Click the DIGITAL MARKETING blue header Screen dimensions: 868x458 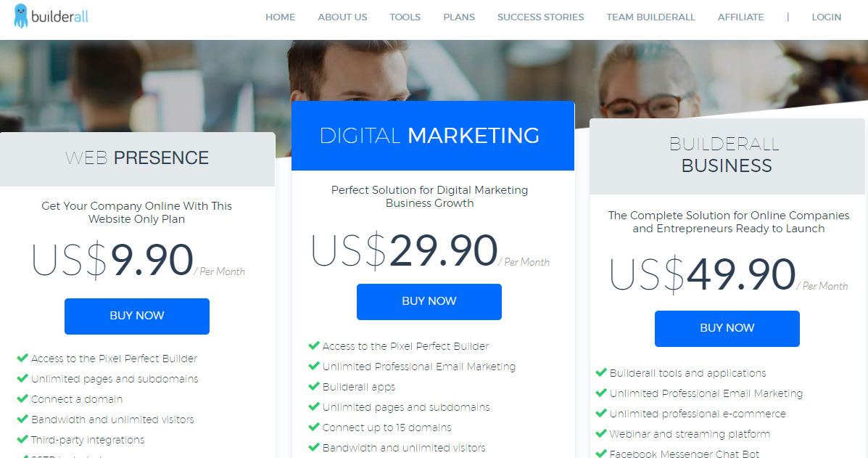pos(432,136)
